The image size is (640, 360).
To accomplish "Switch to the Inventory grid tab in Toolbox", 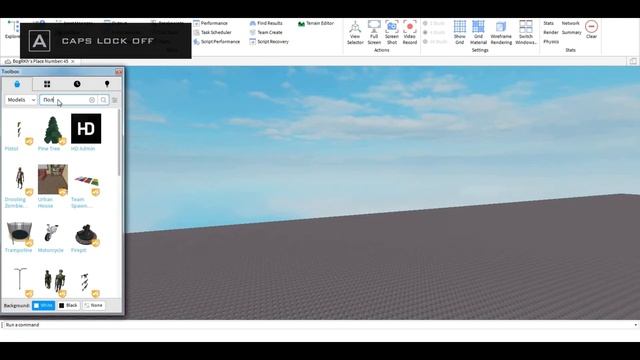I will [x=47, y=84].
